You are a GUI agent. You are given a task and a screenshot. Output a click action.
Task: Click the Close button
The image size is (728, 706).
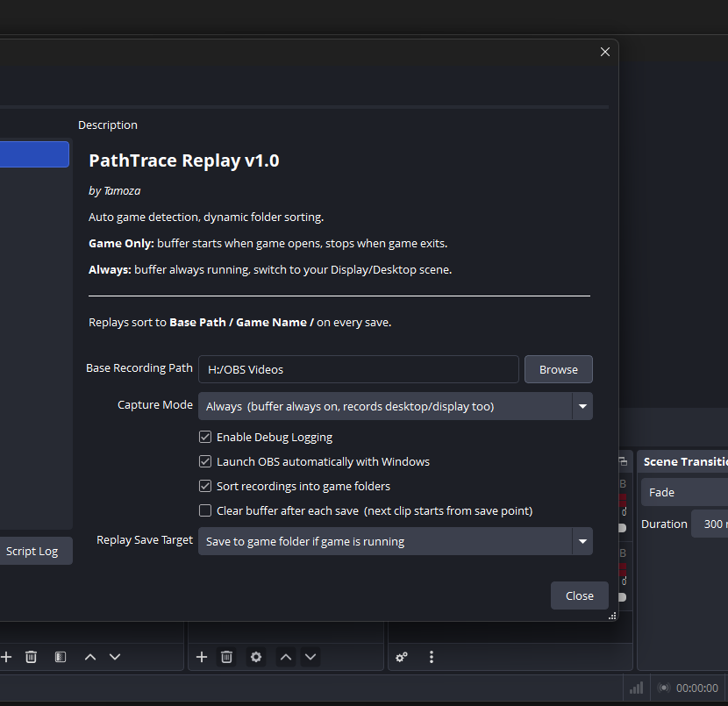[580, 595]
